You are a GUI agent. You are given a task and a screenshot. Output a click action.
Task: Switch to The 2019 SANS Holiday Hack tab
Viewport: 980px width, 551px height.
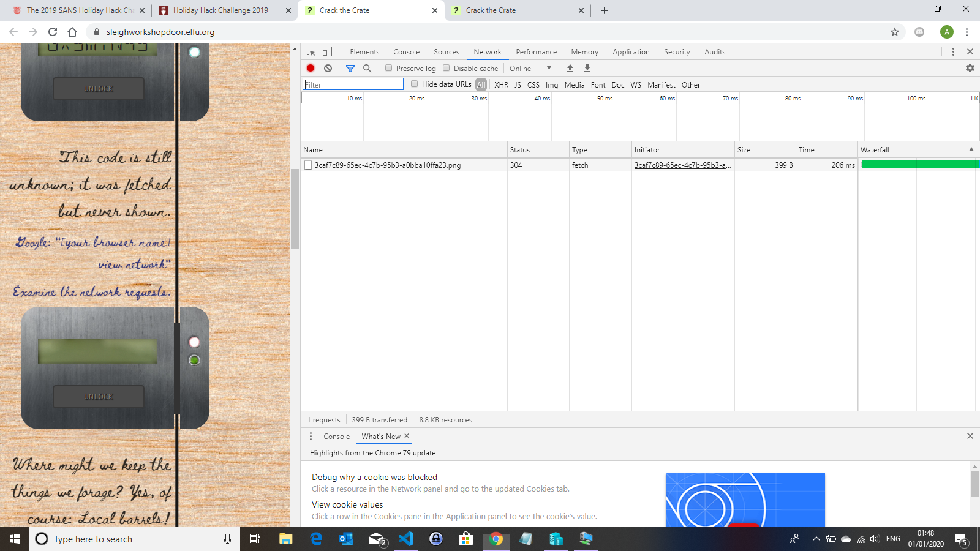[x=80, y=10]
